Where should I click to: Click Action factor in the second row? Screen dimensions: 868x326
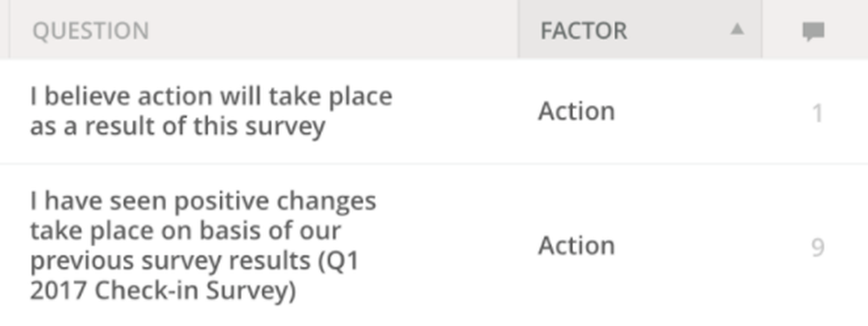(576, 246)
